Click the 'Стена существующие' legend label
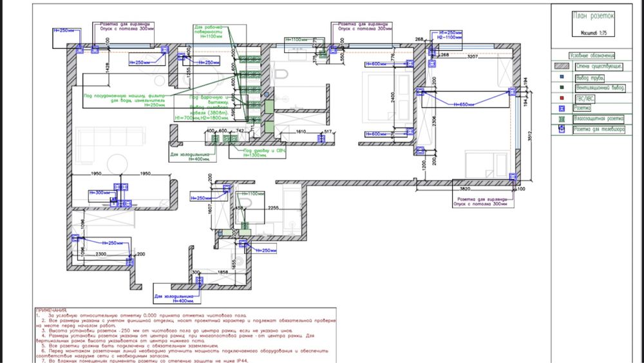This screenshot has height=363, width=644. pos(599,66)
